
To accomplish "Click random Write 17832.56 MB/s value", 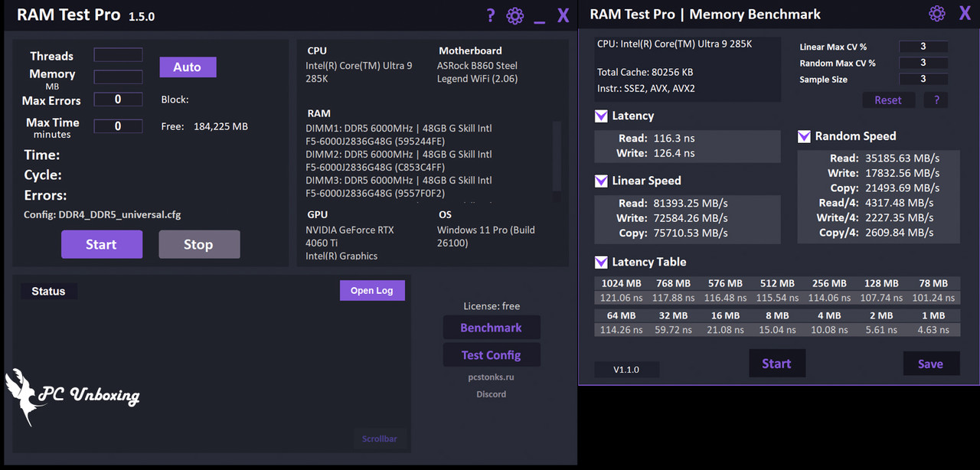I will pyautogui.click(x=902, y=173).
